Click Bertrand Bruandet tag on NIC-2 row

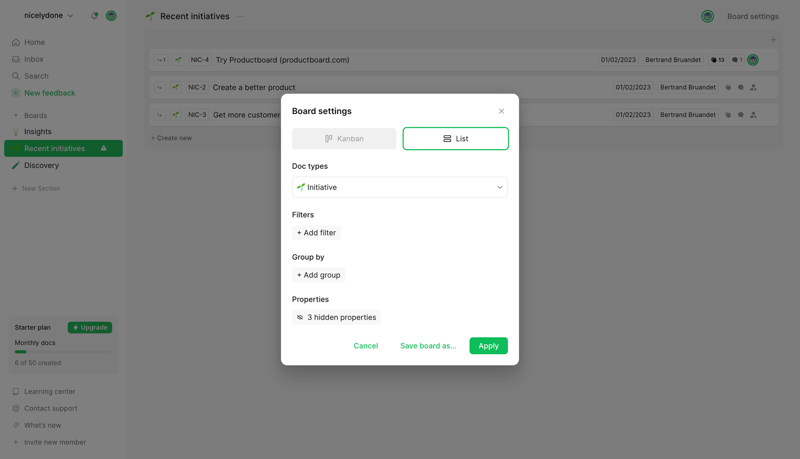[x=688, y=87]
